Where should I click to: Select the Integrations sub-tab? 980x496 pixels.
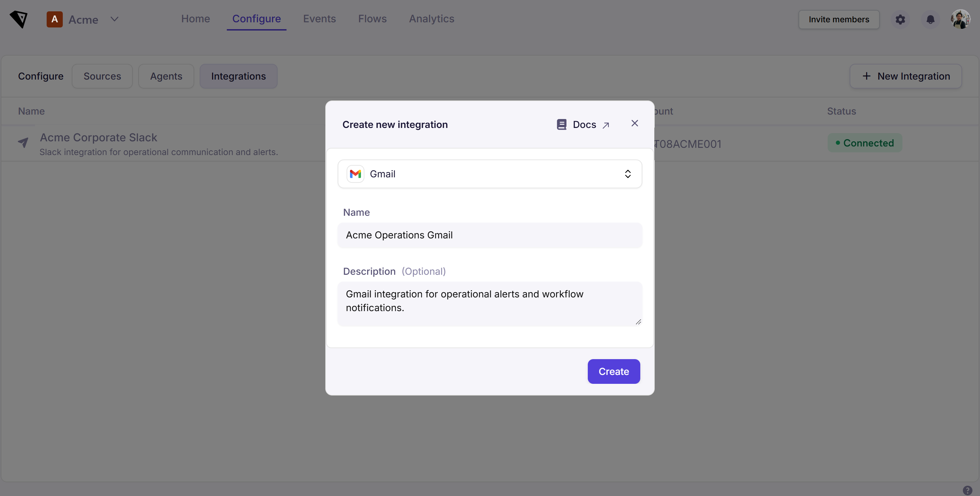click(238, 76)
